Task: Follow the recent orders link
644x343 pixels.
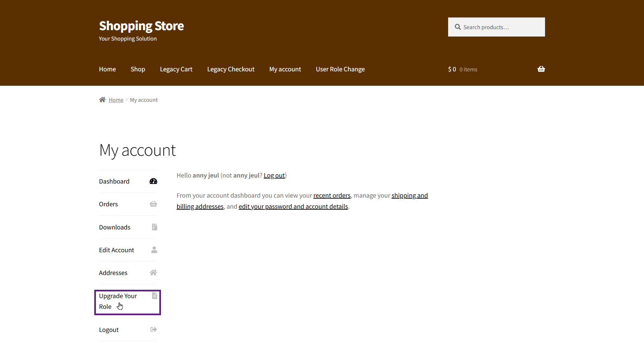Action: coord(332,196)
